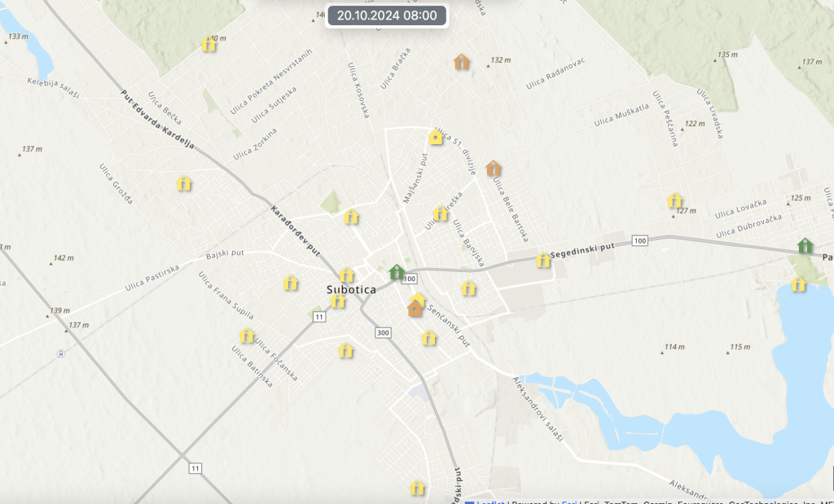The height and width of the screenshot is (504, 834).
Task: Click the 20.10.2024 08:00 date label
Action: click(387, 15)
